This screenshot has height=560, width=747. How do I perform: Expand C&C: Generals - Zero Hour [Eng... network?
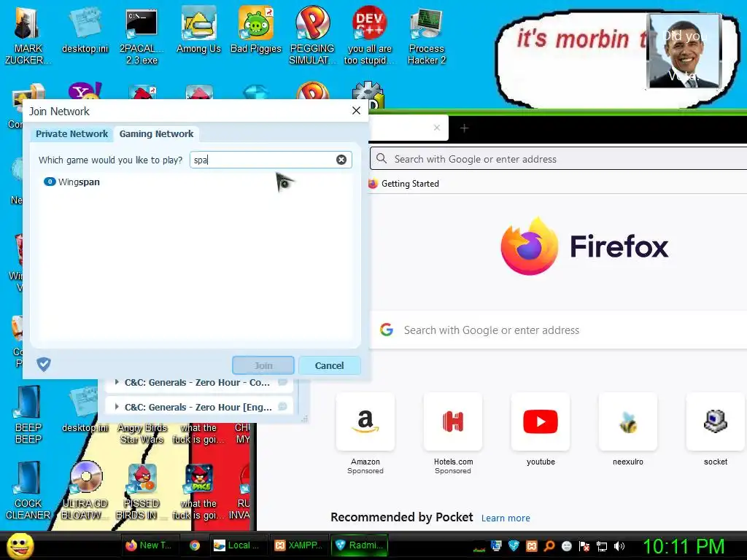click(x=117, y=407)
